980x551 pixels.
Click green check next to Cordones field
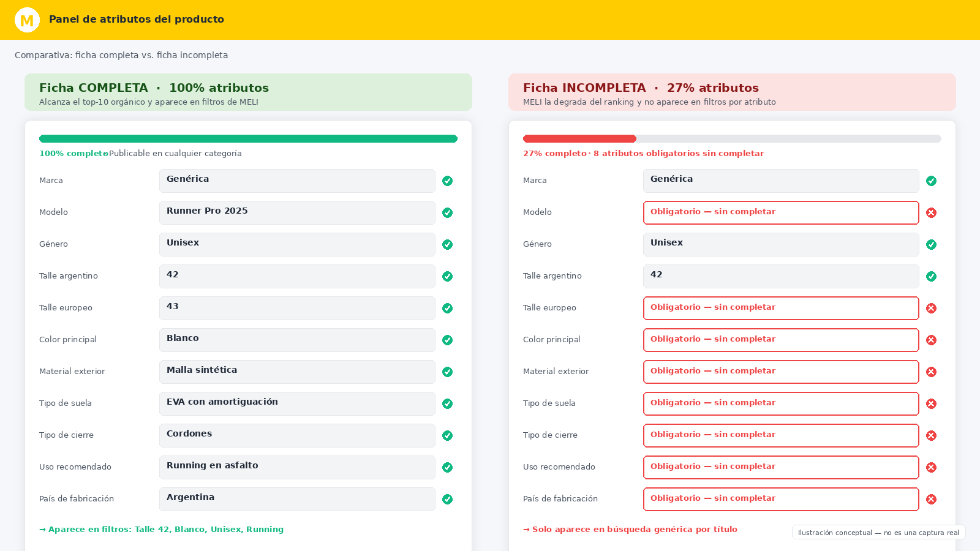click(x=448, y=435)
